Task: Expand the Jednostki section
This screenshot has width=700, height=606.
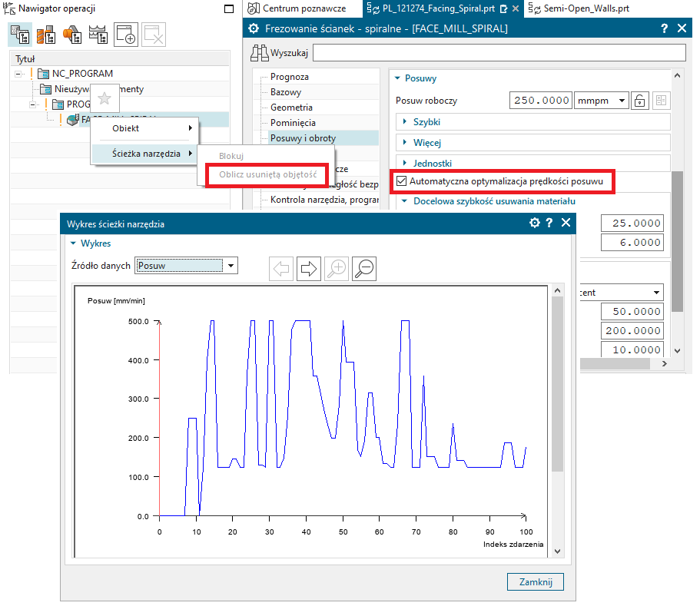Action: 404,163
